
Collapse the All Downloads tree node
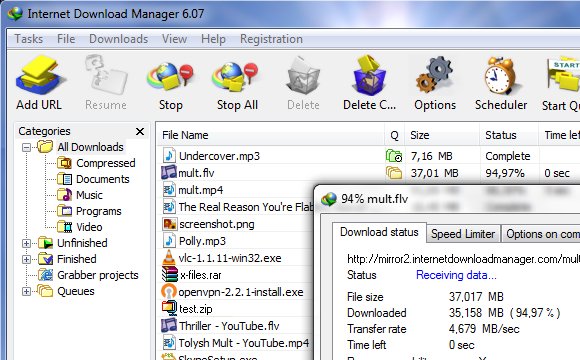[26, 147]
